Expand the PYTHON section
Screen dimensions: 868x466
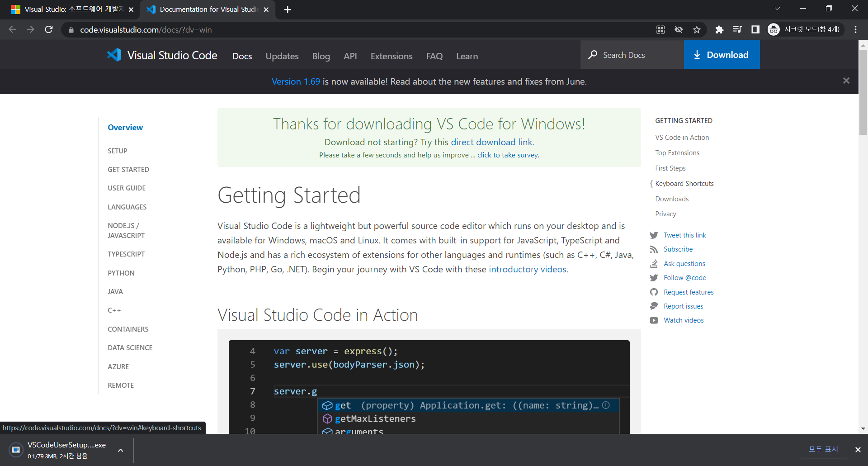click(121, 273)
